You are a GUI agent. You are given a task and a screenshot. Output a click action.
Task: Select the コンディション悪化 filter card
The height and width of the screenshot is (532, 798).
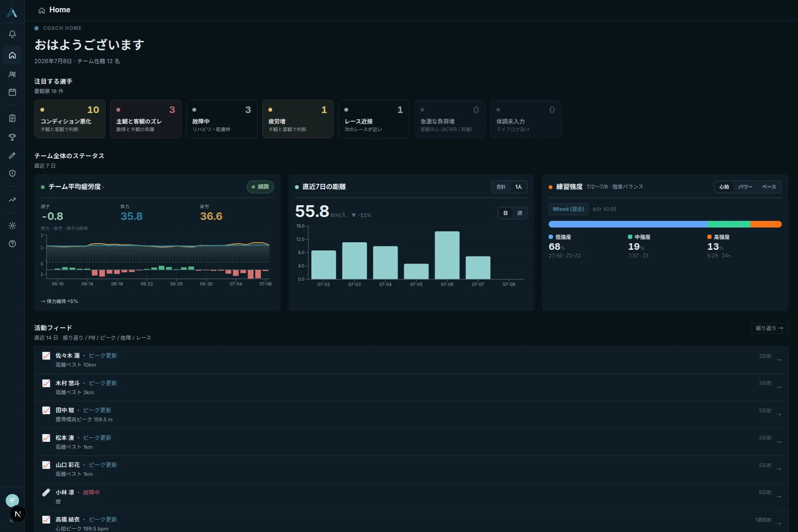click(70, 119)
